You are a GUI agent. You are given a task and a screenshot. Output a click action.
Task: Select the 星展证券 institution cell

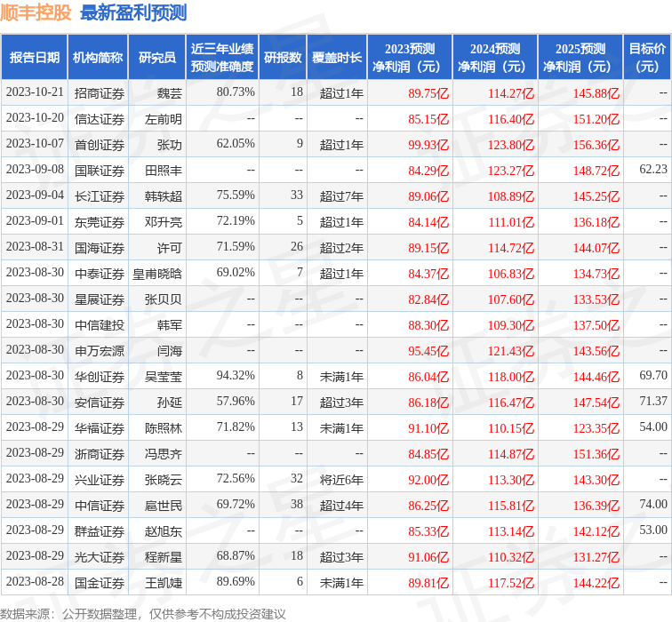click(100, 299)
